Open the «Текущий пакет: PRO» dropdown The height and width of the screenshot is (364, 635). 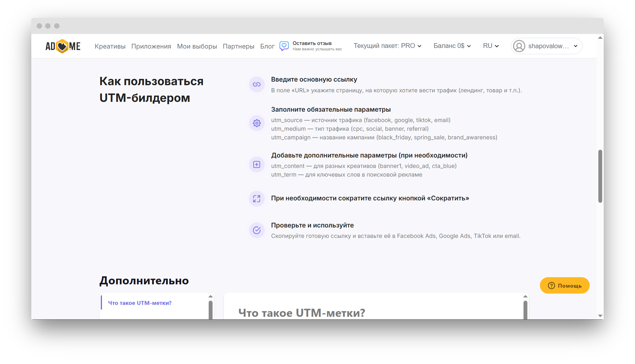388,46
